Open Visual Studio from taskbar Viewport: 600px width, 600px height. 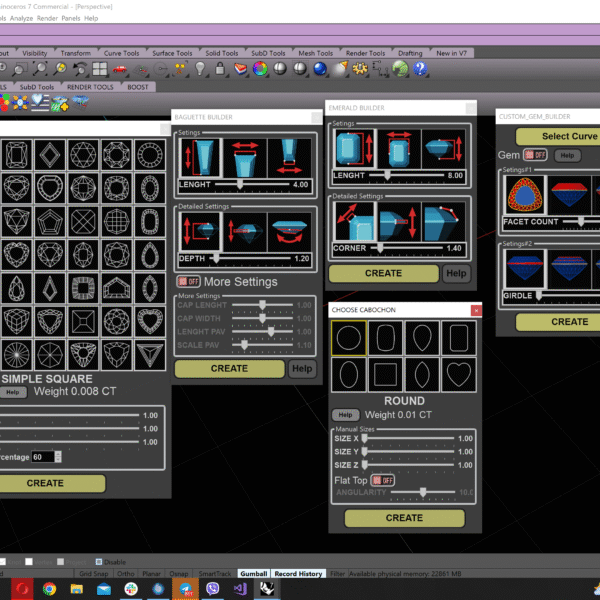240,589
